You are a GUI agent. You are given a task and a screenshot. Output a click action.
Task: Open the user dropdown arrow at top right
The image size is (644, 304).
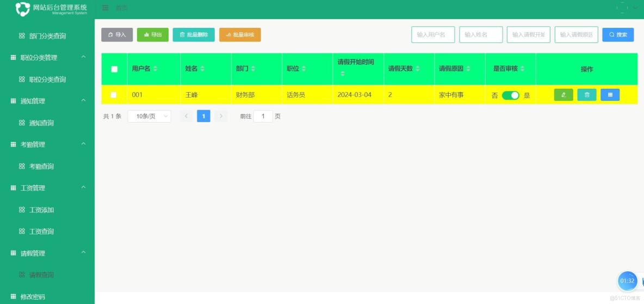coord(636,8)
